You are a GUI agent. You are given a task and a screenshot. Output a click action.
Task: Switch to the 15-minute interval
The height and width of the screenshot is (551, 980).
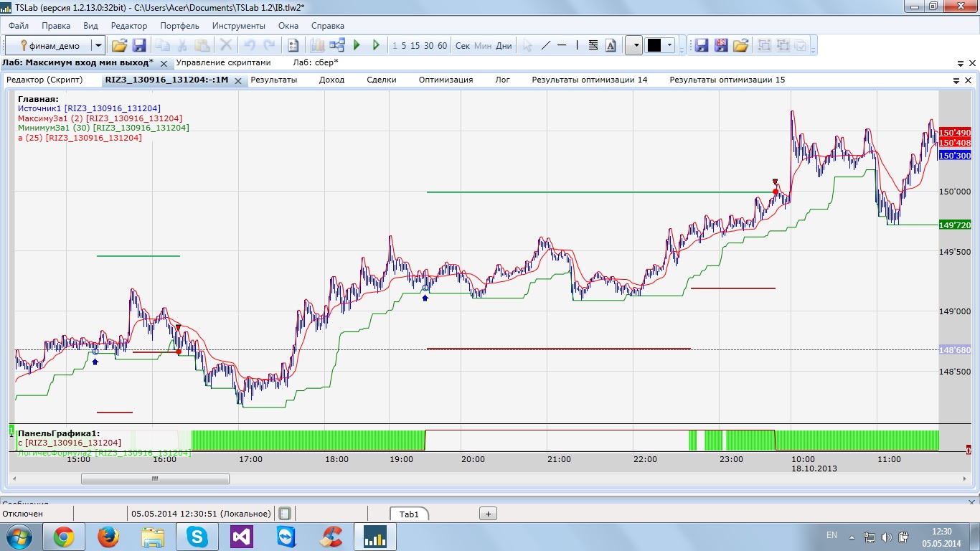(415, 45)
